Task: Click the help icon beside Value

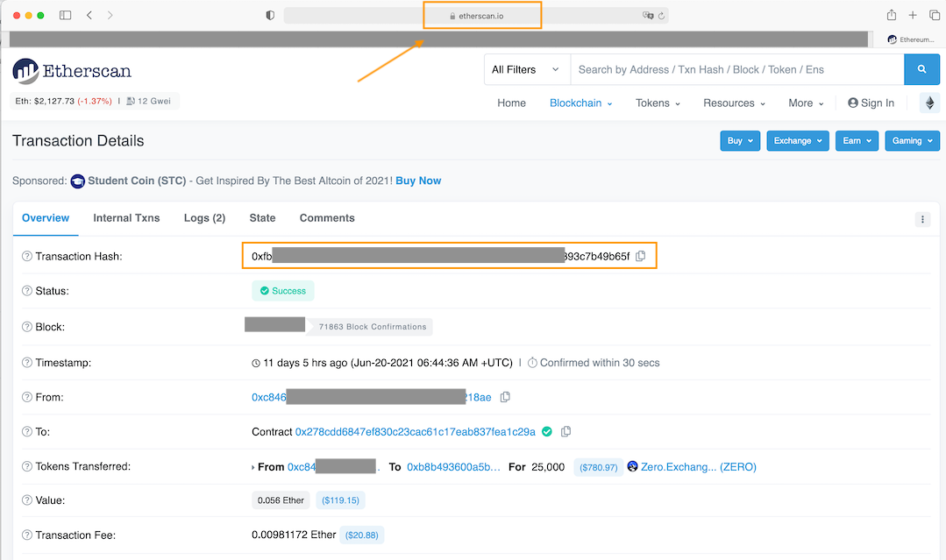Action: [x=27, y=500]
